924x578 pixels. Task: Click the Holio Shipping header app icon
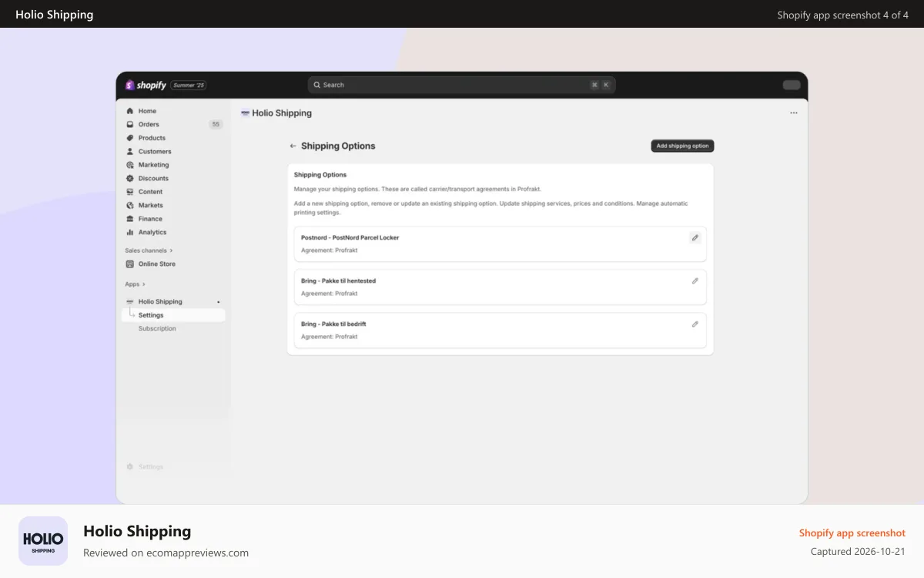click(245, 113)
